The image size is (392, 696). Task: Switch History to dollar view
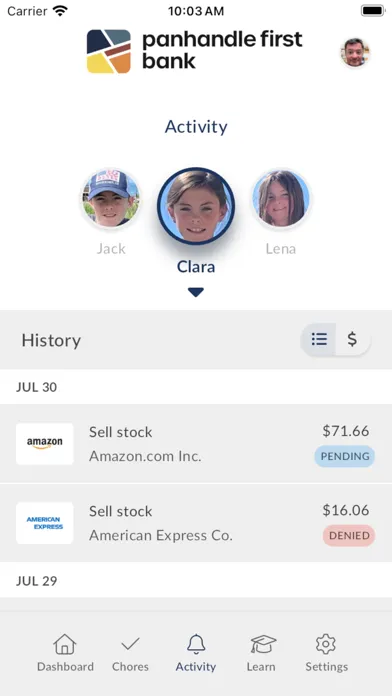[352, 340]
